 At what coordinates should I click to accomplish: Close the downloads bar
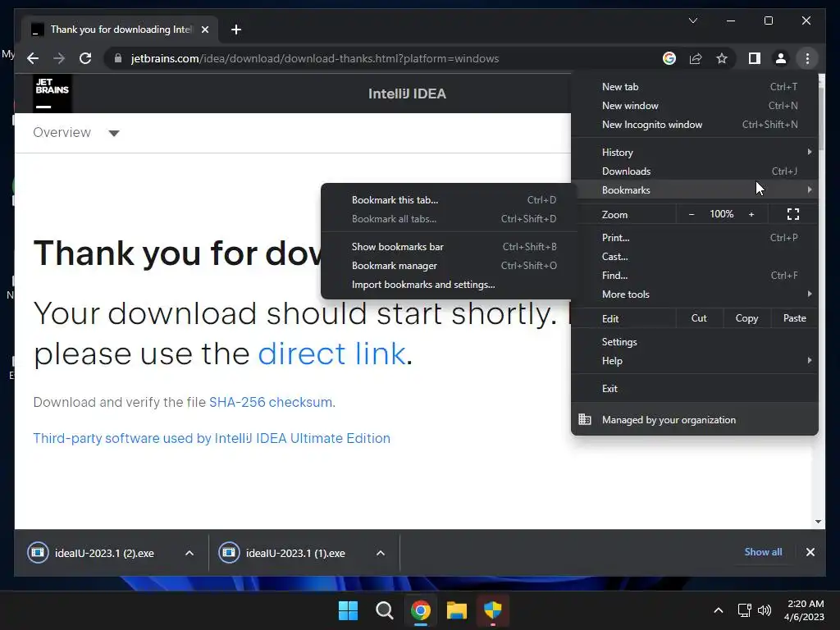[810, 552]
